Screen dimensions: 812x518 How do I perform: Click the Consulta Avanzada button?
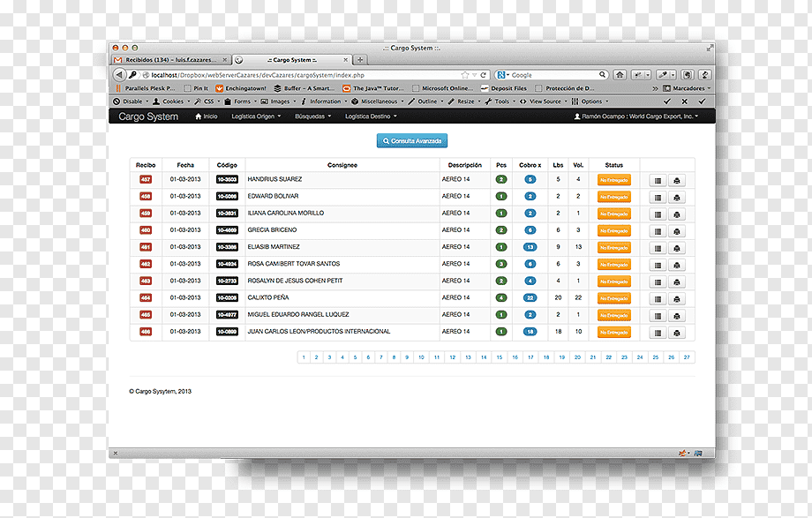point(411,141)
